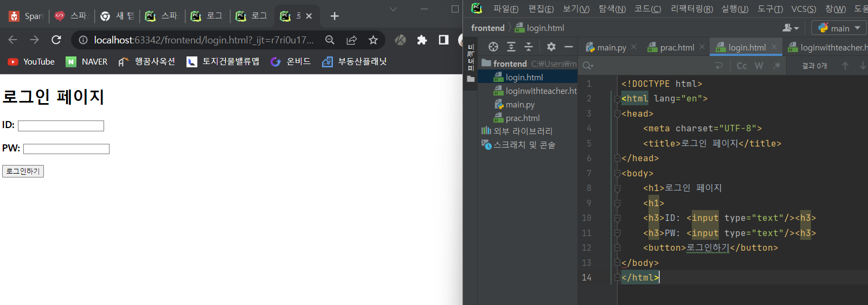The image size is (868, 305).
Task: Collapse the html tag fold marker
Action: (x=617, y=99)
